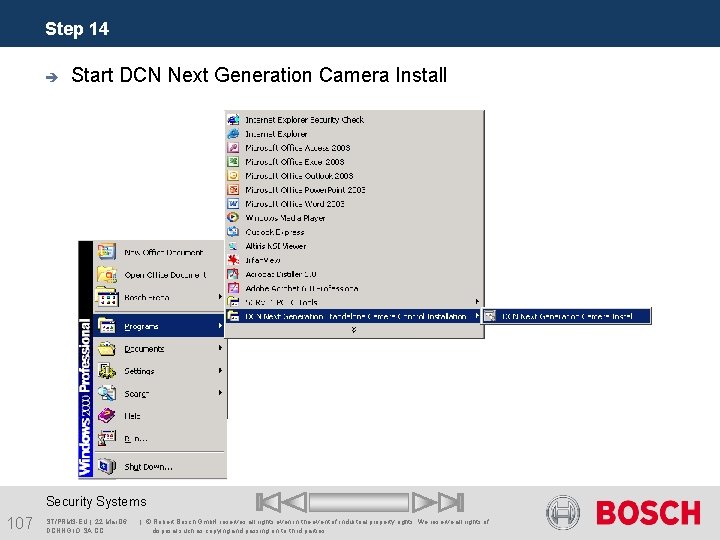Open Microsoft Office Access 2003 icon
Screen dimensions: 720x540
pos(233,148)
